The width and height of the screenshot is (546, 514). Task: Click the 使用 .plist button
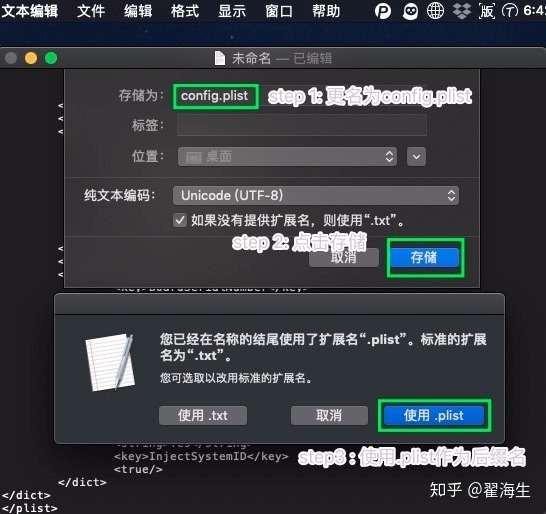coord(434,415)
